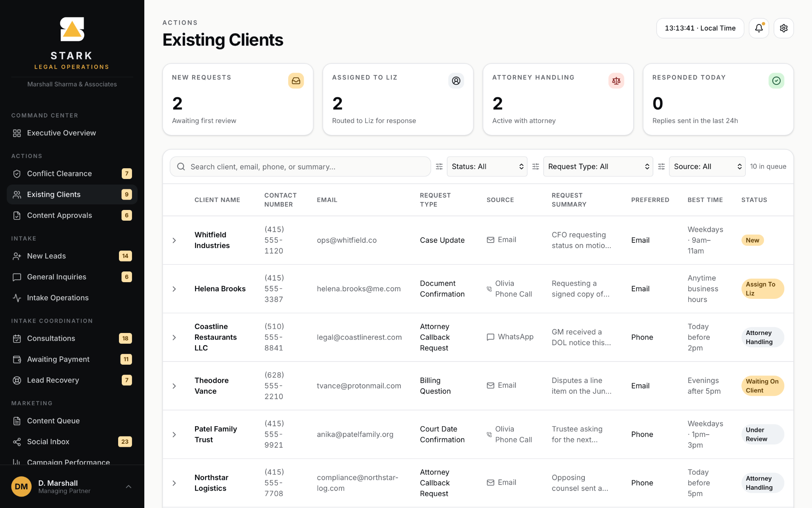Open Intake Operations

click(72, 298)
